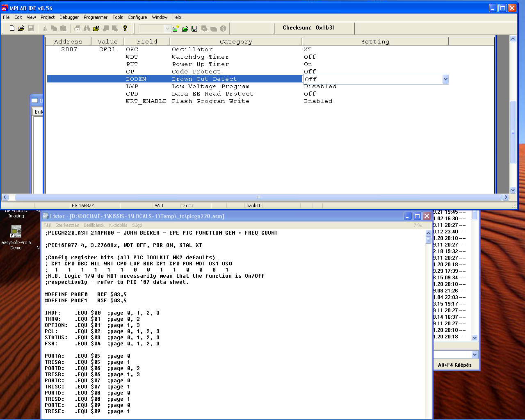Click the Copy toolbar icon

pyautogui.click(x=54, y=28)
